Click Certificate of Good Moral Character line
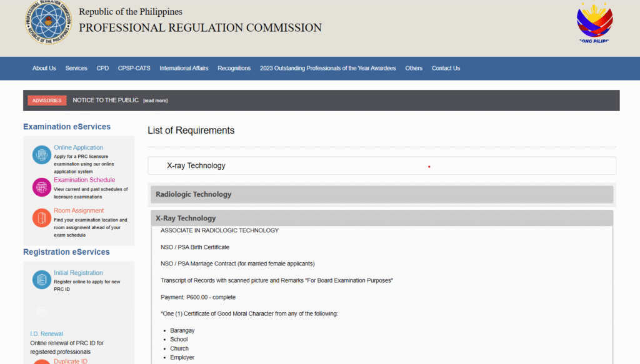Screen dimensions: 640x364 point(249,314)
